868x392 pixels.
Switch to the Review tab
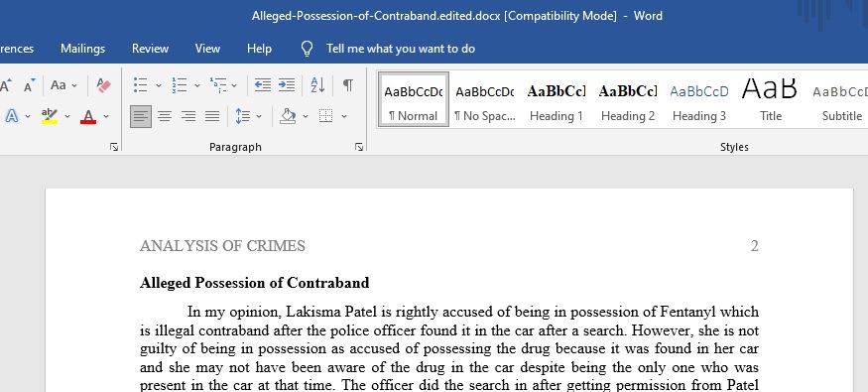click(x=150, y=49)
